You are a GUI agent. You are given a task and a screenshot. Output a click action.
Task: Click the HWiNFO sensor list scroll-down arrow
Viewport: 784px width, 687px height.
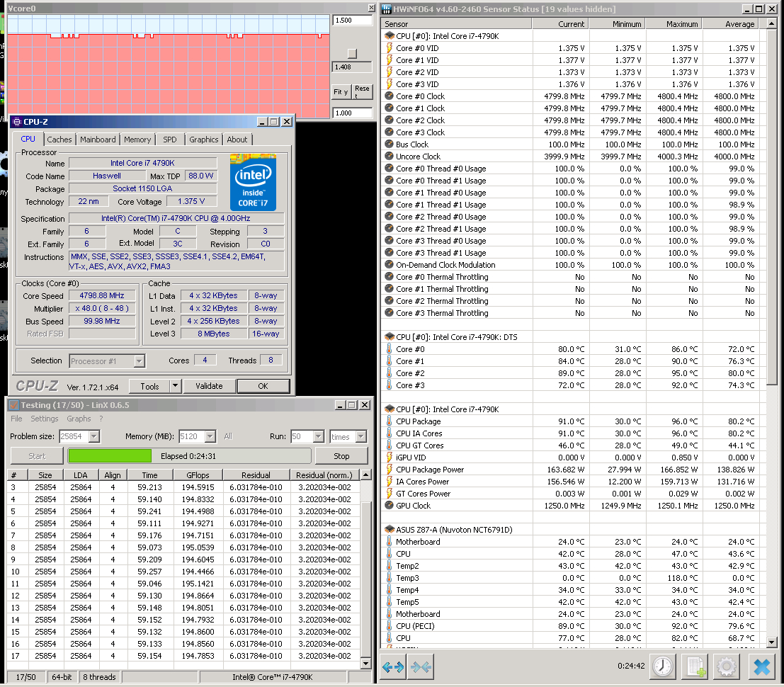[x=771, y=642]
